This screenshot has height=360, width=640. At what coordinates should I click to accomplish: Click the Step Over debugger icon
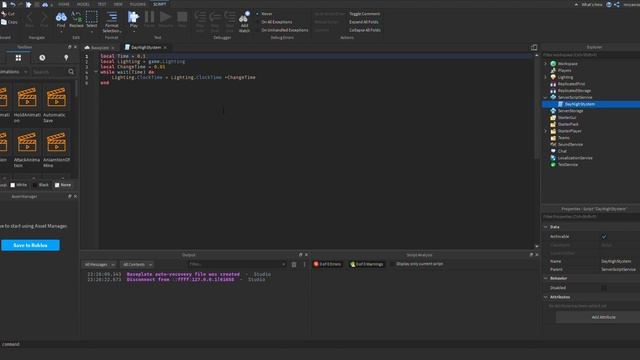point(215,17)
